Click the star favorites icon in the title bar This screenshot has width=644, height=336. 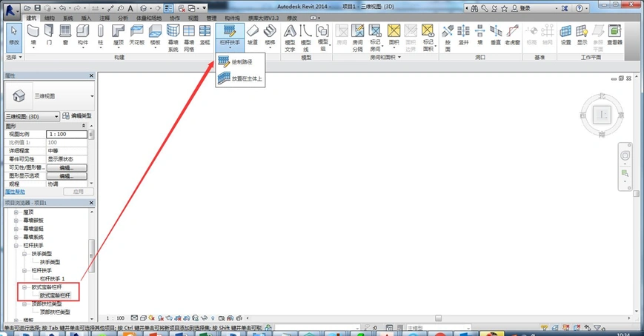[x=505, y=8]
